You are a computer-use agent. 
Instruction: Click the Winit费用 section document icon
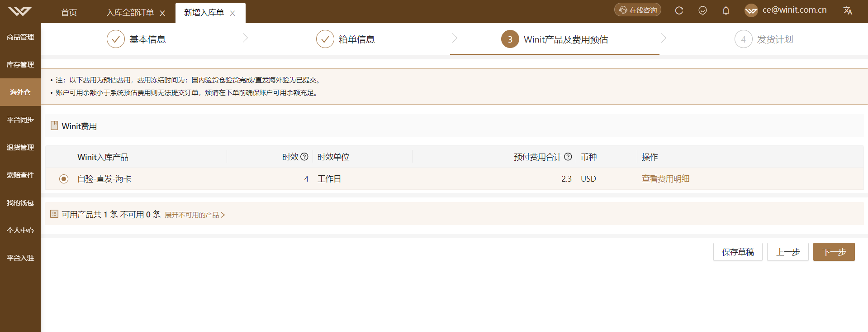click(x=54, y=125)
